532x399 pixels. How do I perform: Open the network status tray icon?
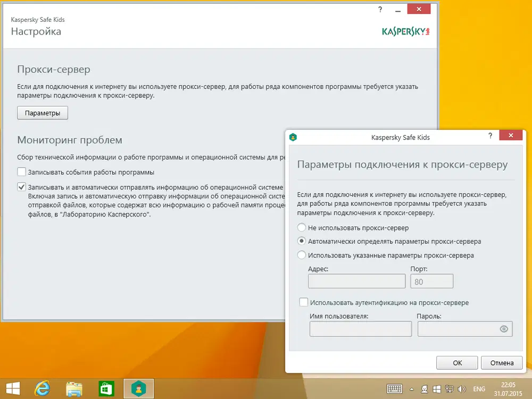(x=449, y=389)
